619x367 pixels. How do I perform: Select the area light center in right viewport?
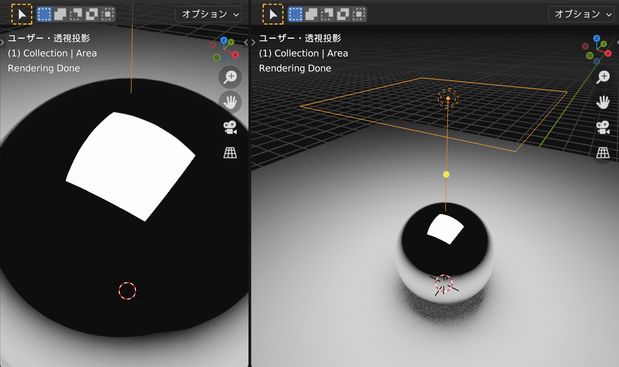click(448, 98)
